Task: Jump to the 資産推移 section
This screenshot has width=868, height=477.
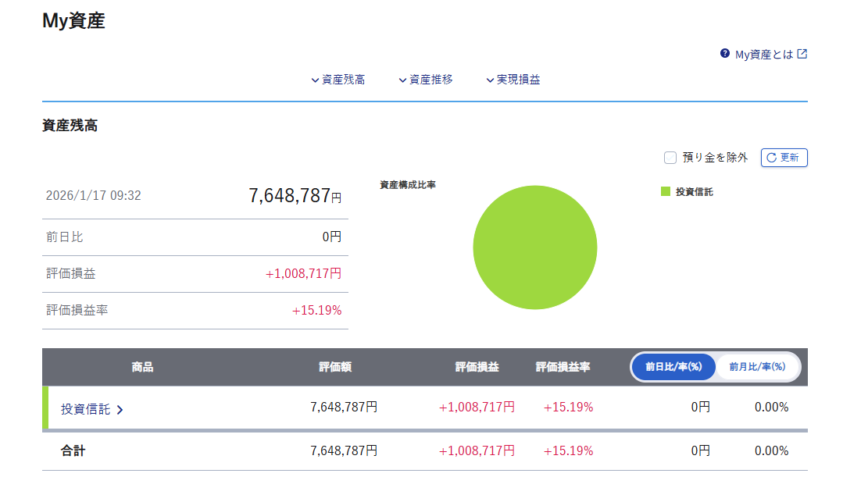Action: [x=430, y=80]
